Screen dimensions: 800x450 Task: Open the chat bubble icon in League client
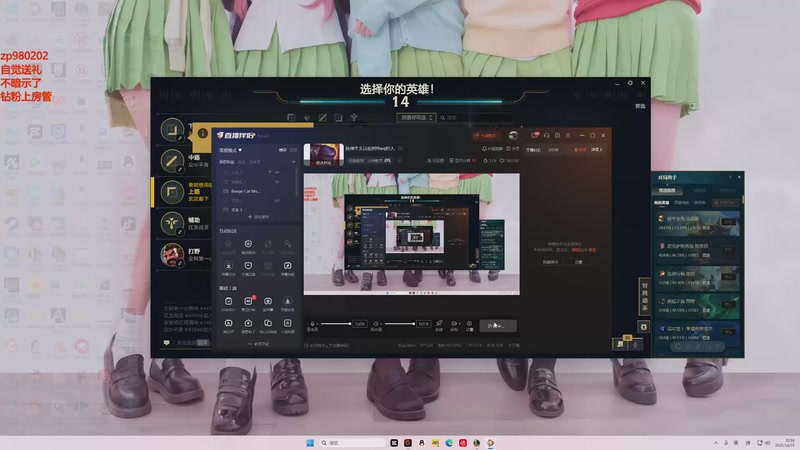tap(166, 343)
